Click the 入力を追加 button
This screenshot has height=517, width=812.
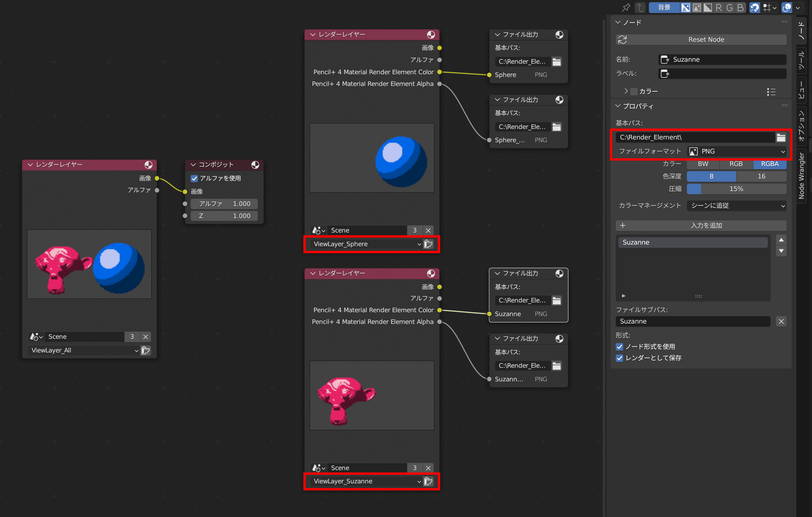pos(701,225)
